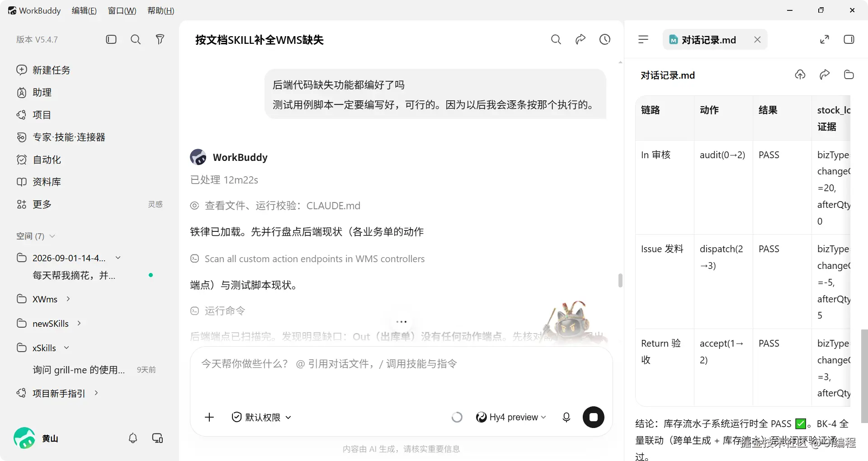
Task: Close the 对话记录.md tab
Action: coord(757,40)
